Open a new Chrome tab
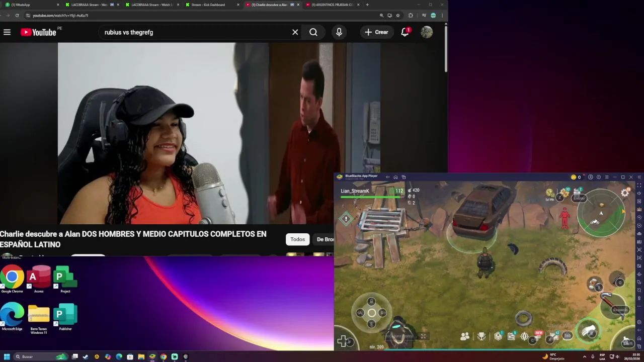The height and width of the screenshot is (362, 644). point(367,5)
